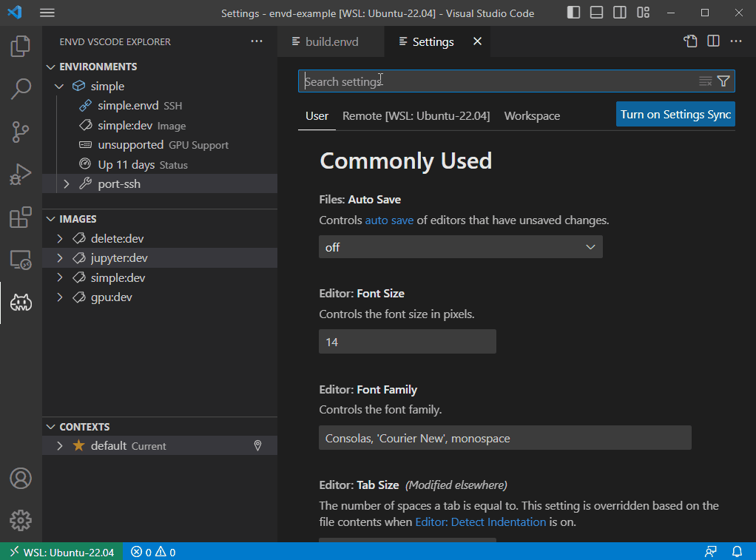
Task: Collapse the IMAGES section
Action: tap(50, 219)
